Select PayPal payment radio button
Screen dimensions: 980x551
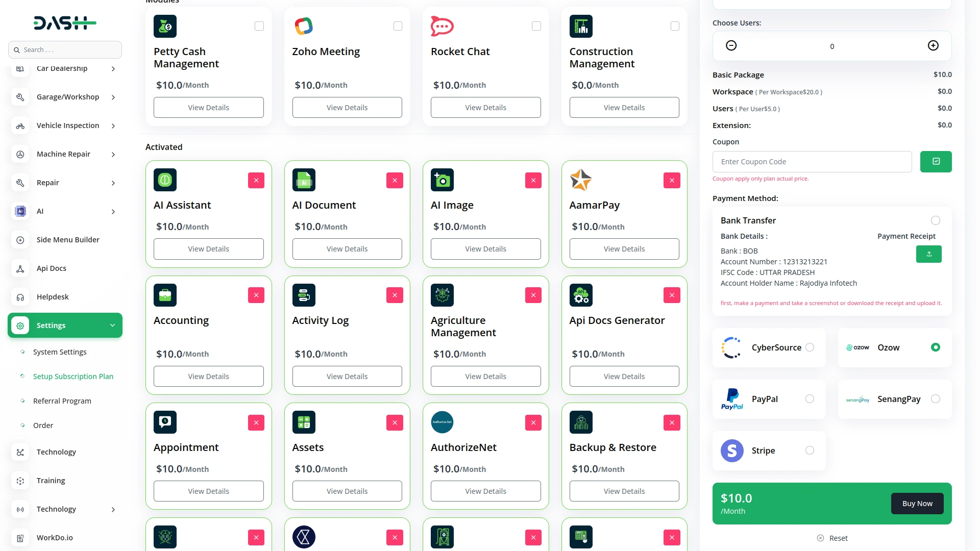[x=810, y=399]
